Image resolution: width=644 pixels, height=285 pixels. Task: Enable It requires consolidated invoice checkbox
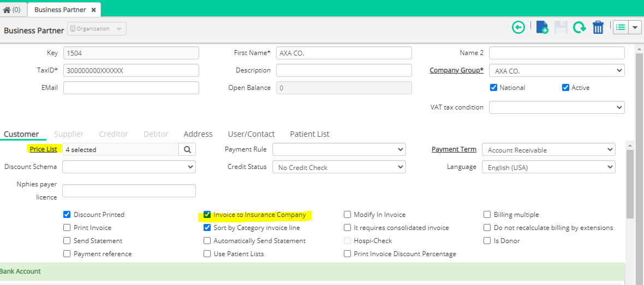pyautogui.click(x=348, y=228)
